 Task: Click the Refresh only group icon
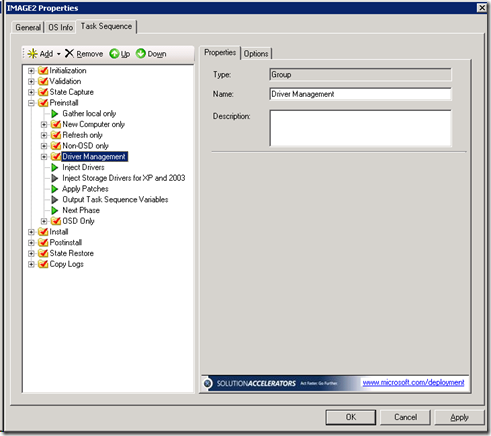tap(56, 135)
